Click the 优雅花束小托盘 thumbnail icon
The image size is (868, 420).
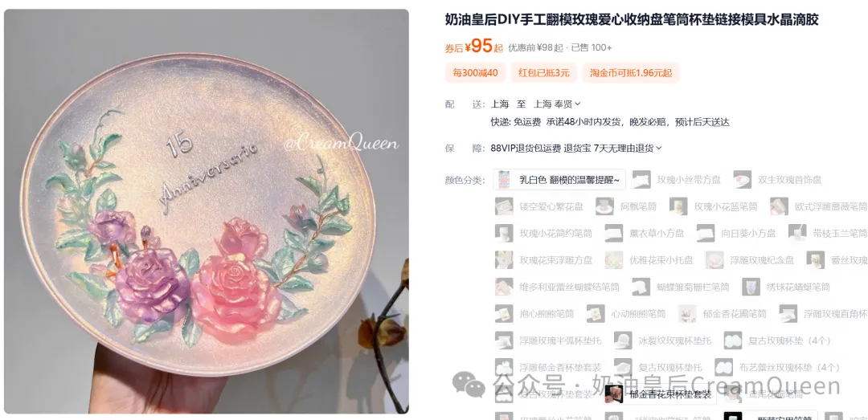(x=614, y=260)
